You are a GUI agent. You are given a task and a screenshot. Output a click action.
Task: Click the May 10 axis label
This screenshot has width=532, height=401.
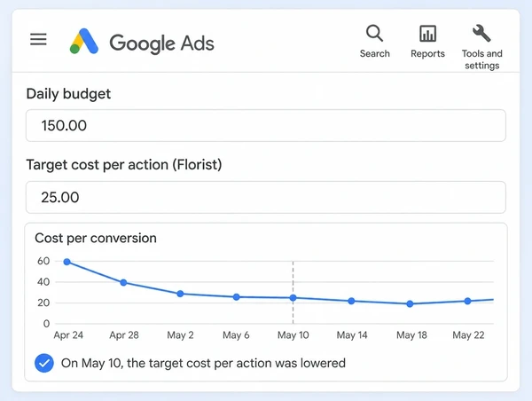pyautogui.click(x=293, y=335)
